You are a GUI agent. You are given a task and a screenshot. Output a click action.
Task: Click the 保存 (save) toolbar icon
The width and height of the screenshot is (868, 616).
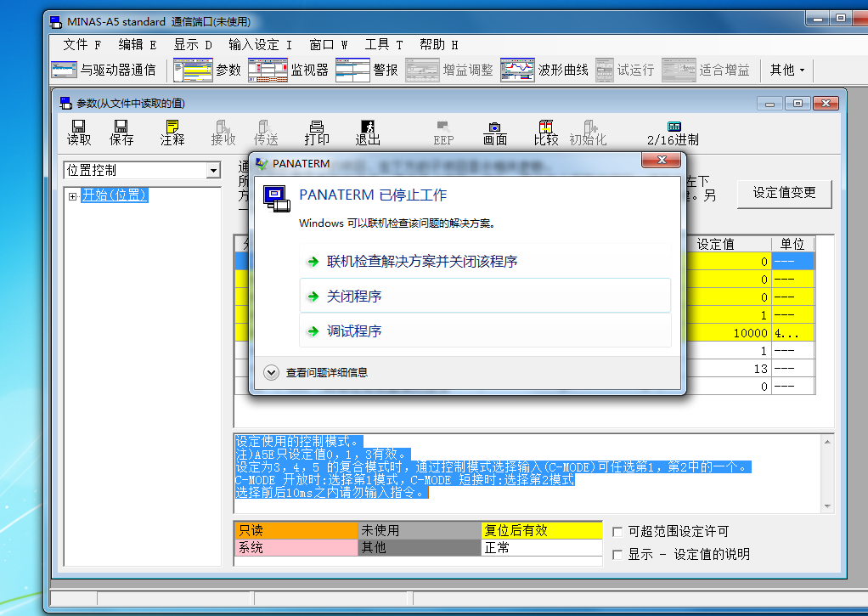pos(121,132)
